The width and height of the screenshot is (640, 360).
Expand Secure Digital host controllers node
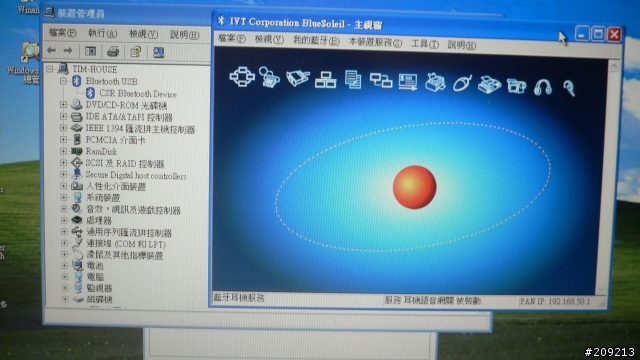pyautogui.click(x=63, y=174)
